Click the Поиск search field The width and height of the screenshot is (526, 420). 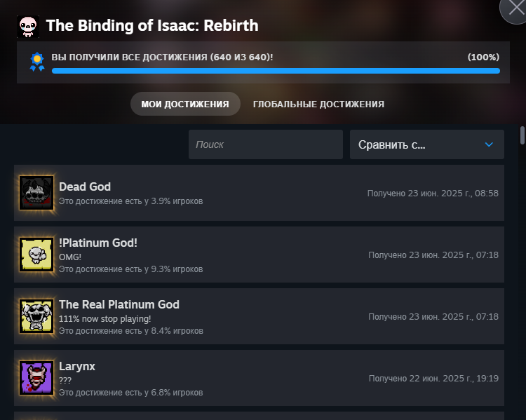pos(265,144)
